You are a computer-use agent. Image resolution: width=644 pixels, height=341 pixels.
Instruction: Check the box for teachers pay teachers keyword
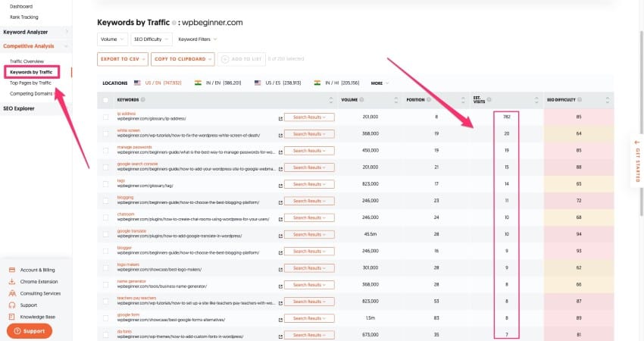pyautogui.click(x=106, y=302)
